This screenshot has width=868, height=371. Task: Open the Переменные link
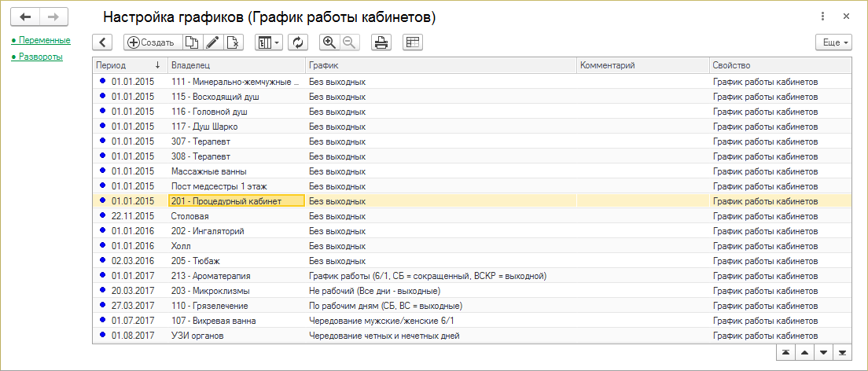45,40
